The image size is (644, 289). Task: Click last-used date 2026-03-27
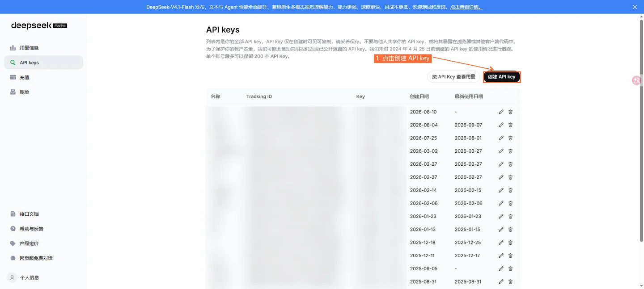[468, 151]
